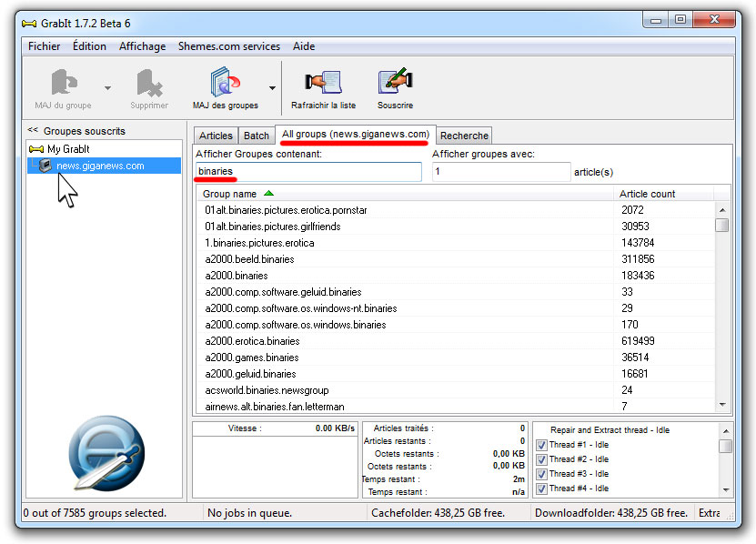Screen dimensions: 756x544
Task: Switch to the Recherche tab
Action: (x=464, y=136)
